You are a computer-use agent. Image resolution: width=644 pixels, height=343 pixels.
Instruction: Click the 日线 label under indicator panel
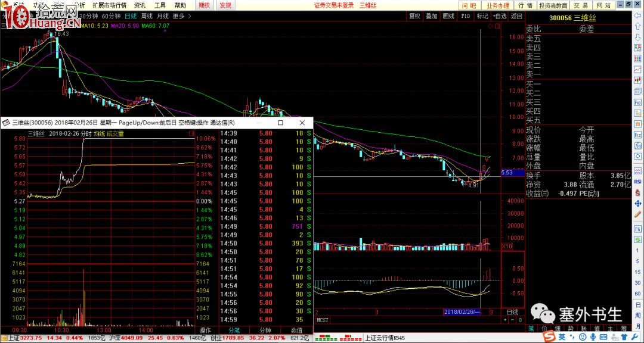click(513, 312)
